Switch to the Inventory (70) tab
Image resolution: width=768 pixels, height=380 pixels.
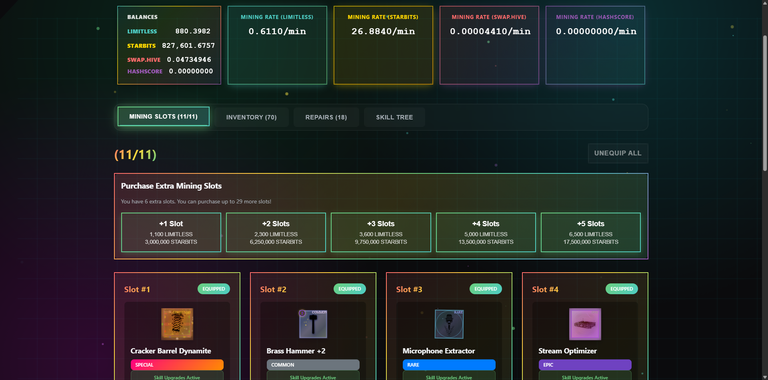click(x=251, y=118)
